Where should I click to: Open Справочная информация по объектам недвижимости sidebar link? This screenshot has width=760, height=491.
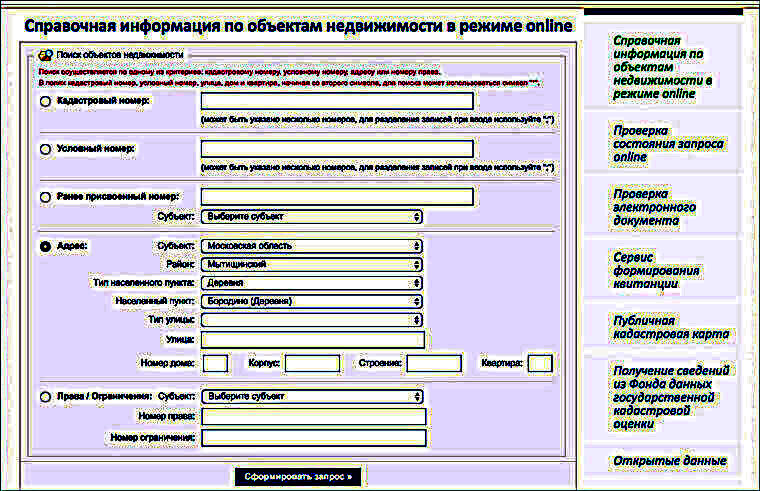click(x=662, y=67)
